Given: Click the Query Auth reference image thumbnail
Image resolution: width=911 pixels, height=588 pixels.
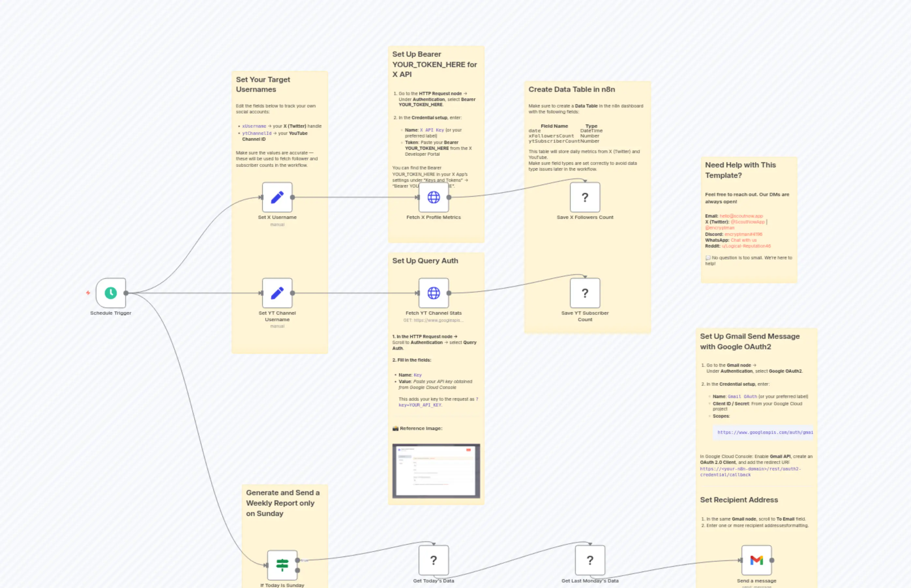Looking at the screenshot, I should (x=436, y=470).
